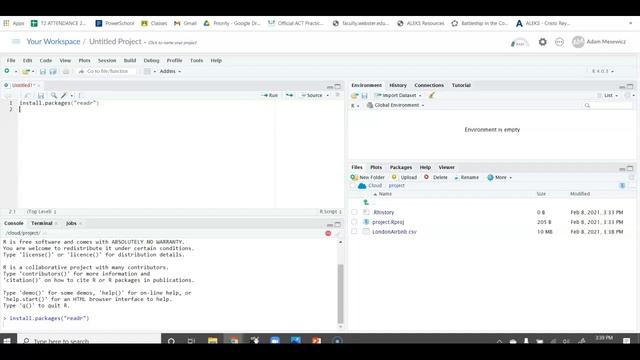Click the Cloud home icon in Files path
The width and height of the screenshot is (640, 360).
tap(362, 186)
